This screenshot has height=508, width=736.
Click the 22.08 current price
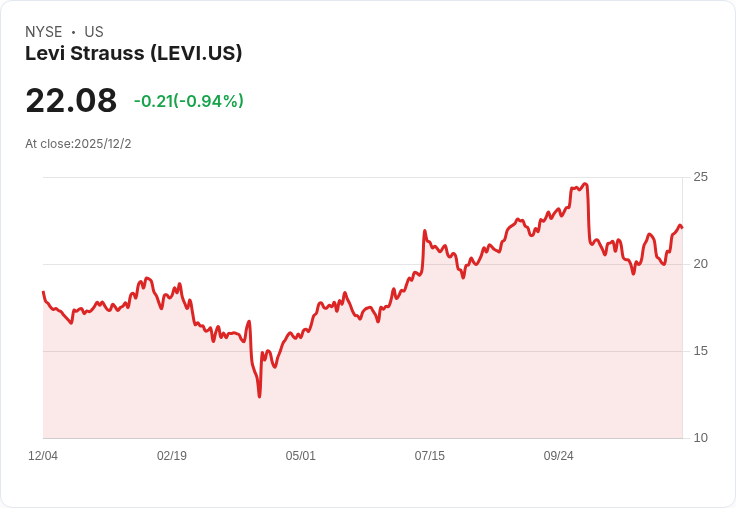point(71,100)
